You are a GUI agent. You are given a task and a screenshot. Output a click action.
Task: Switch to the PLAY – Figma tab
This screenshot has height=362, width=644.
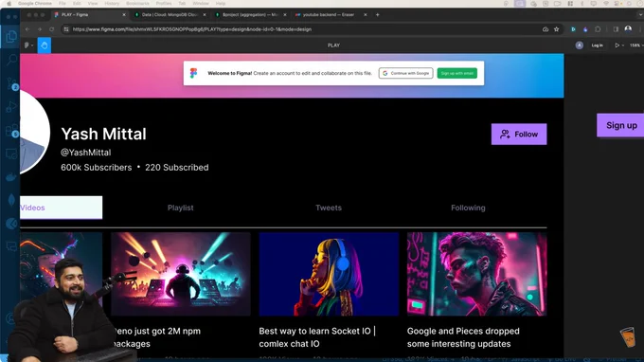point(90,14)
